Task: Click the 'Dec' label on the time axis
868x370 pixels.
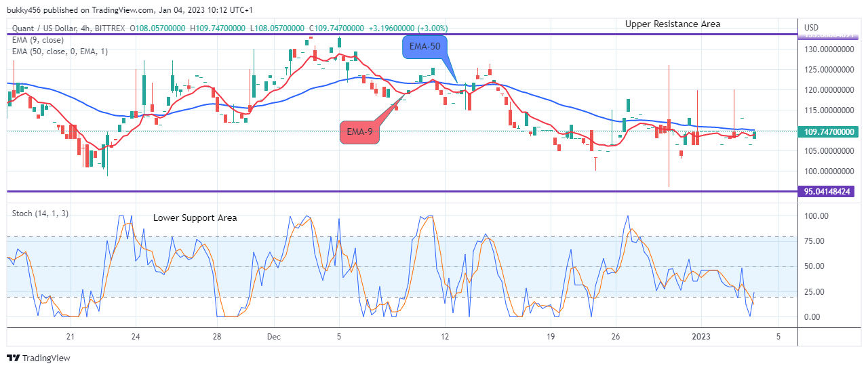Action: click(274, 337)
